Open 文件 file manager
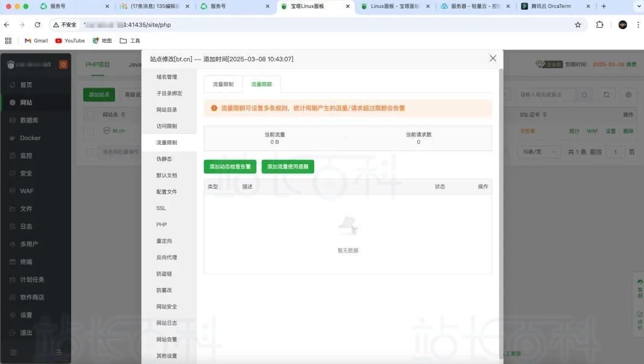This screenshot has width=644, height=364. 27,208
